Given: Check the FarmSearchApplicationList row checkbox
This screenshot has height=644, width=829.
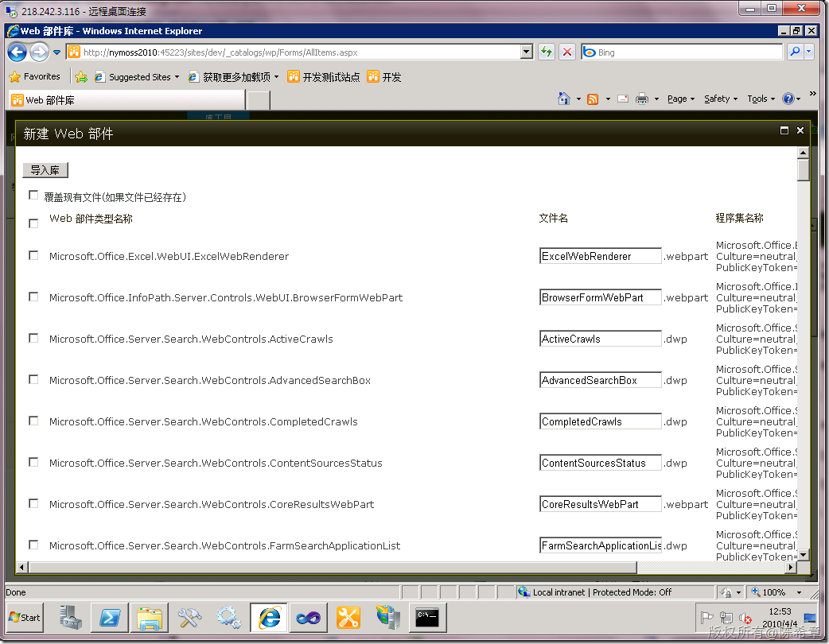Looking at the screenshot, I should pos(33,545).
